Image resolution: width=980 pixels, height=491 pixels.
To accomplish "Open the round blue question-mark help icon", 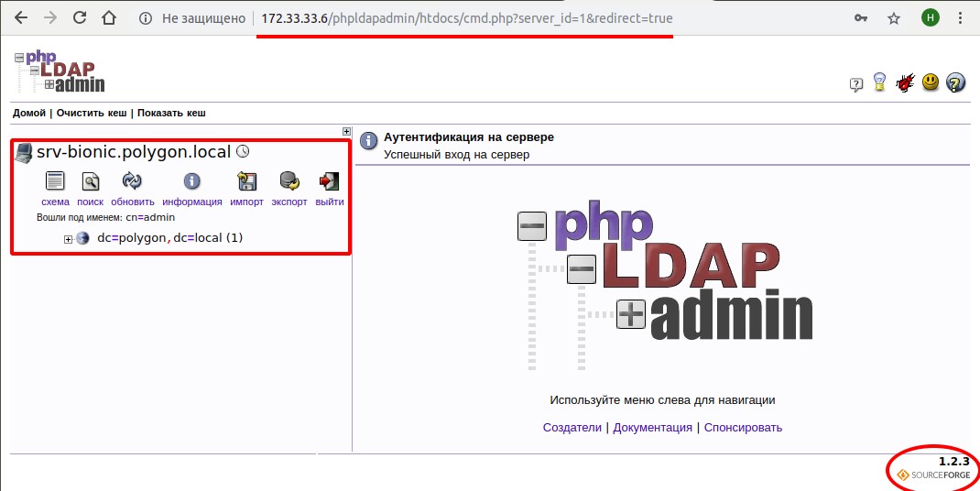I will tap(955, 82).
